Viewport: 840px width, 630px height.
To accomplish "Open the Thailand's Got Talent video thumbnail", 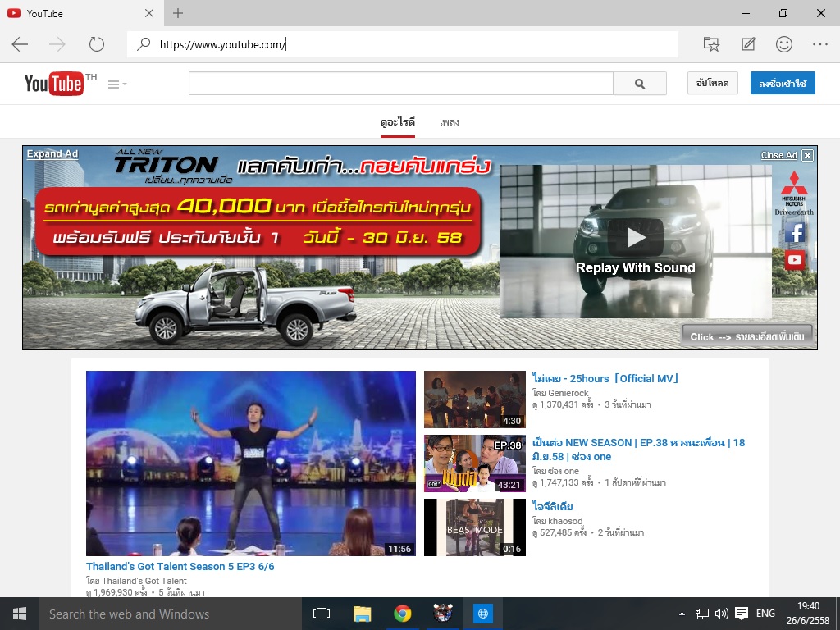I will pos(251,463).
